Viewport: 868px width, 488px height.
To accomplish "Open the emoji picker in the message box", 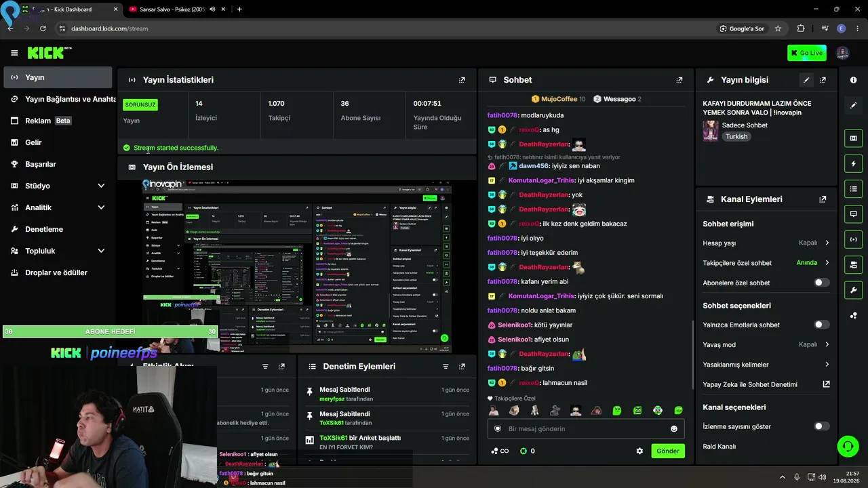I will (673, 429).
